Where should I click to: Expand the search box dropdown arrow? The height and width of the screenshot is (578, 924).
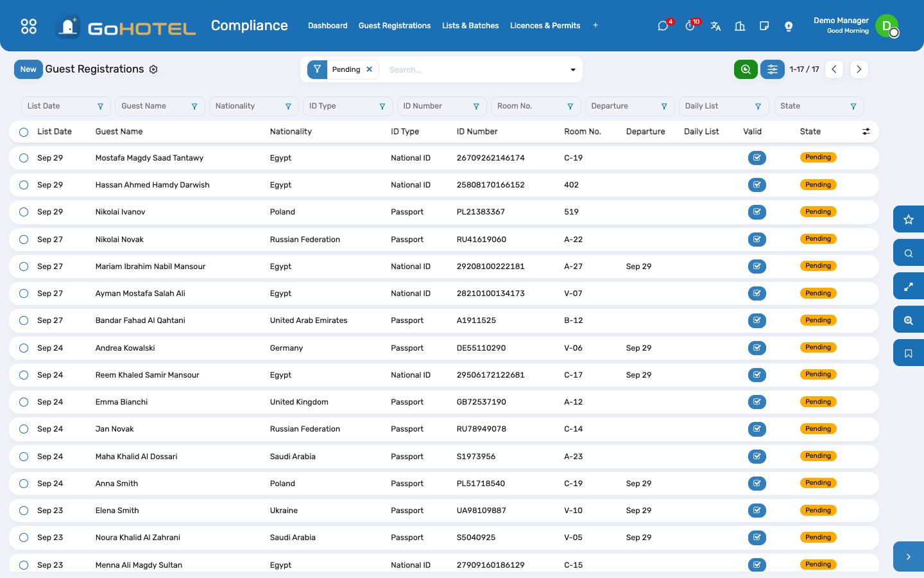573,69
